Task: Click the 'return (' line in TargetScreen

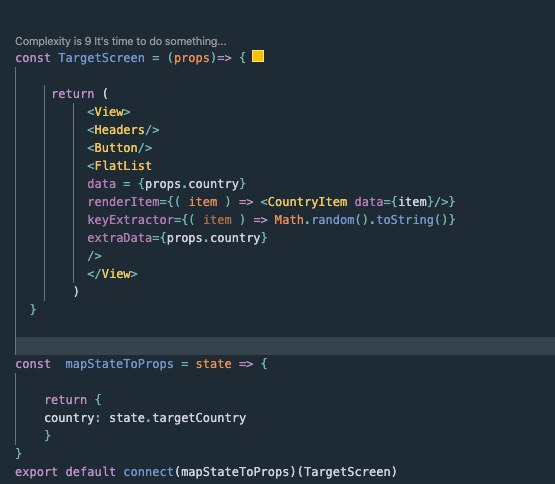Action: click(x=80, y=94)
